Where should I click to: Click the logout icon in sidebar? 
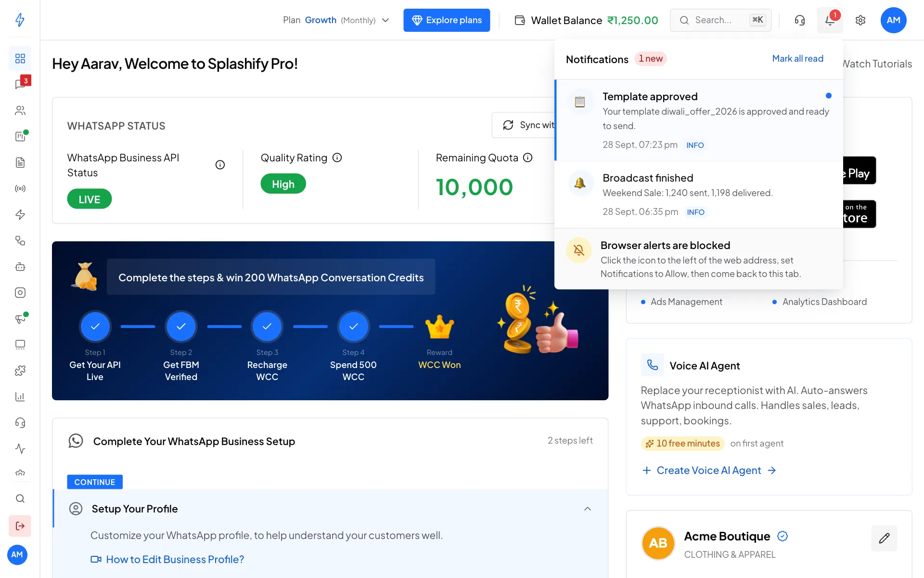[20, 525]
